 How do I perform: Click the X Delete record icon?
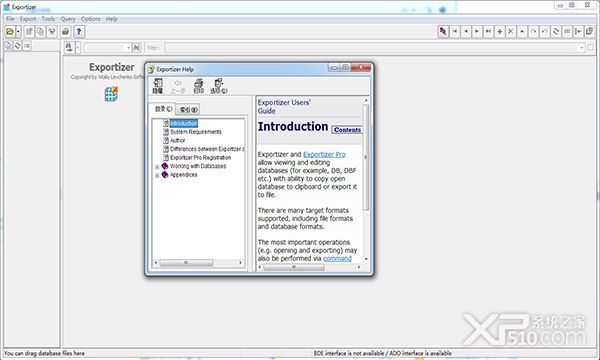[x=510, y=31]
